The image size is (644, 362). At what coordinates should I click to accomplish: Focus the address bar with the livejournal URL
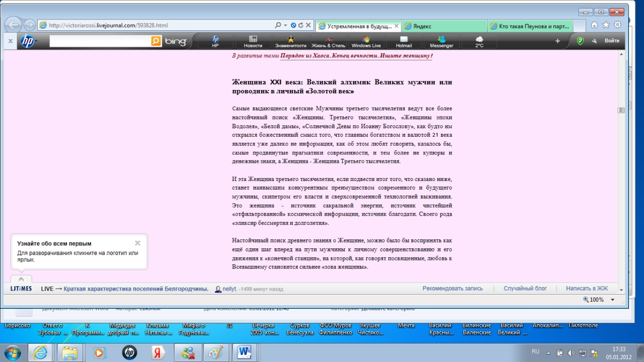click(x=156, y=25)
